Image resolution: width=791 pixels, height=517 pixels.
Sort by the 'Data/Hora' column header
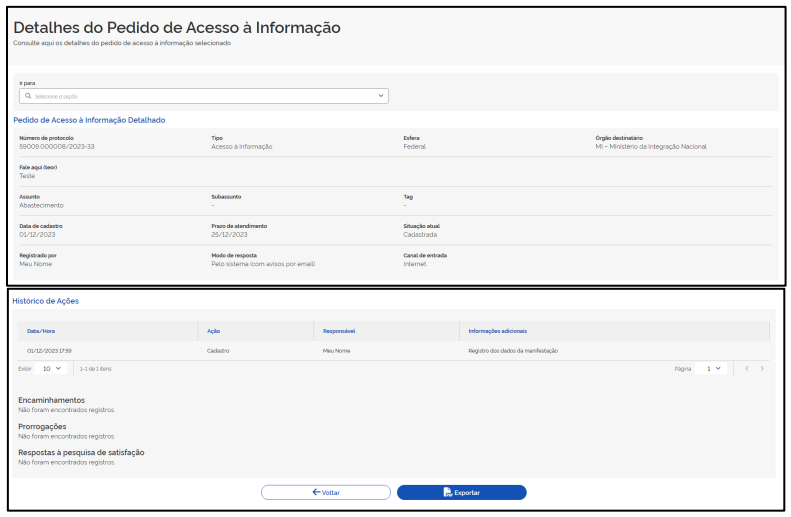[x=41, y=331]
